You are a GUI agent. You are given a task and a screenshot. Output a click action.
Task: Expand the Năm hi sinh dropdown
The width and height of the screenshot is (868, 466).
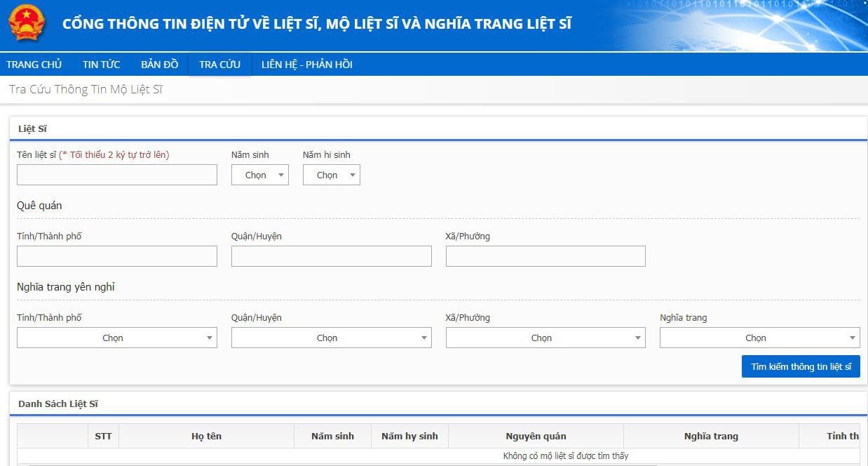click(331, 175)
